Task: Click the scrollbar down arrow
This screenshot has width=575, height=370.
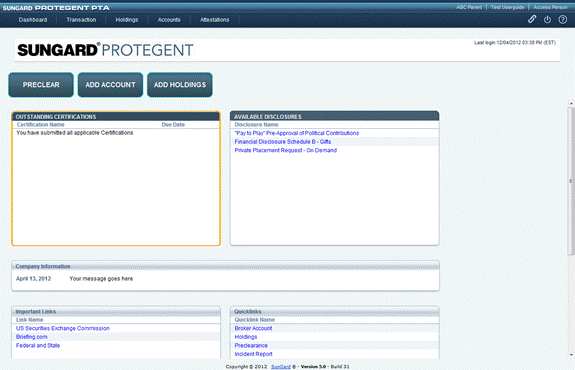Action: click(571, 355)
